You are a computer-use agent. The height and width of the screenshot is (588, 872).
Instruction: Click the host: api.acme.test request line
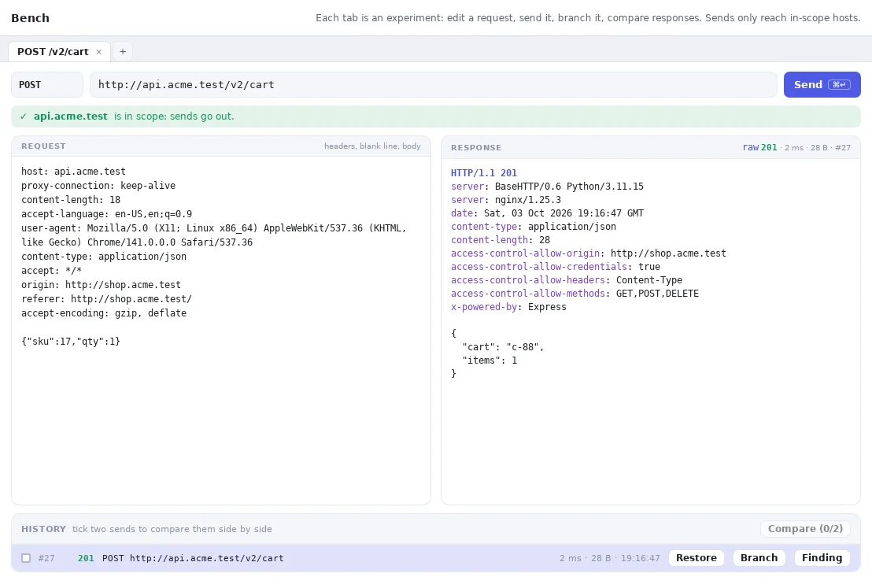[x=73, y=172]
